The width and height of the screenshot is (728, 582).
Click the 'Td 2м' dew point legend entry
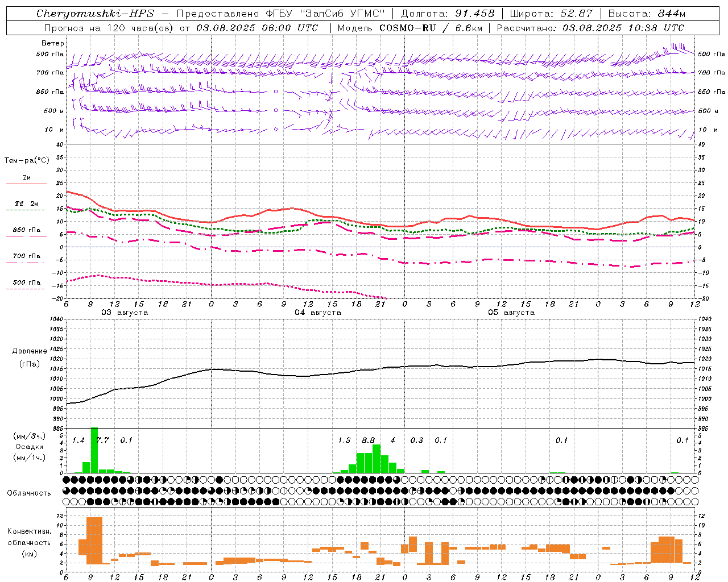pos(26,203)
